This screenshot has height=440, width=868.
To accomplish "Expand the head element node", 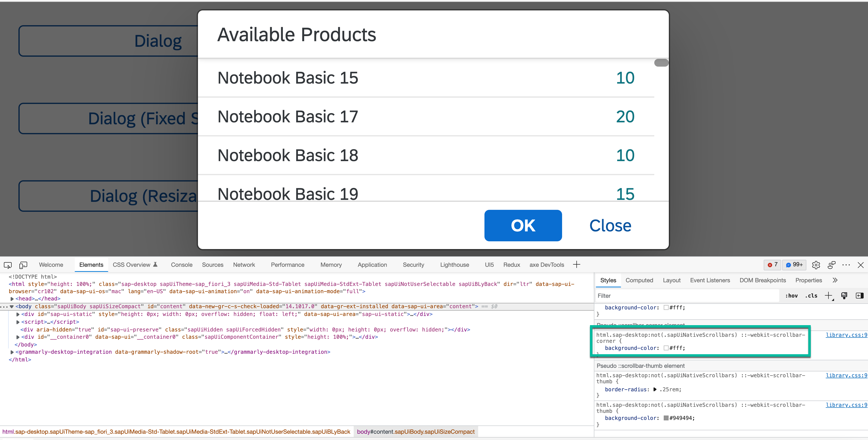I will [x=12, y=299].
